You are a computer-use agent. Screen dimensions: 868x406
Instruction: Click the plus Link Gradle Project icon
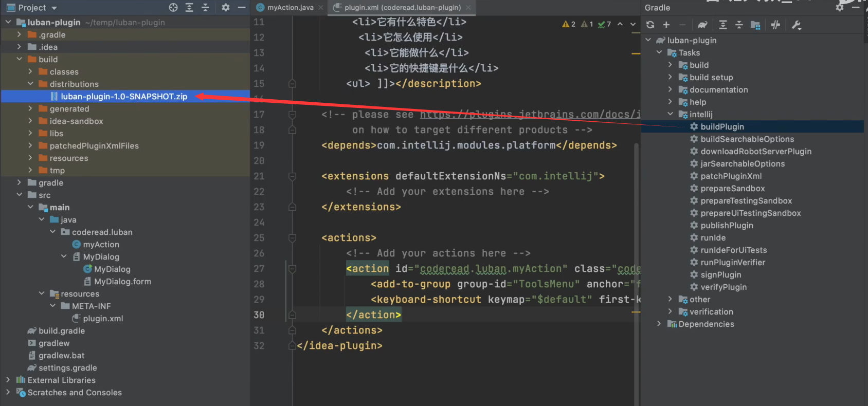pyautogui.click(x=666, y=25)
